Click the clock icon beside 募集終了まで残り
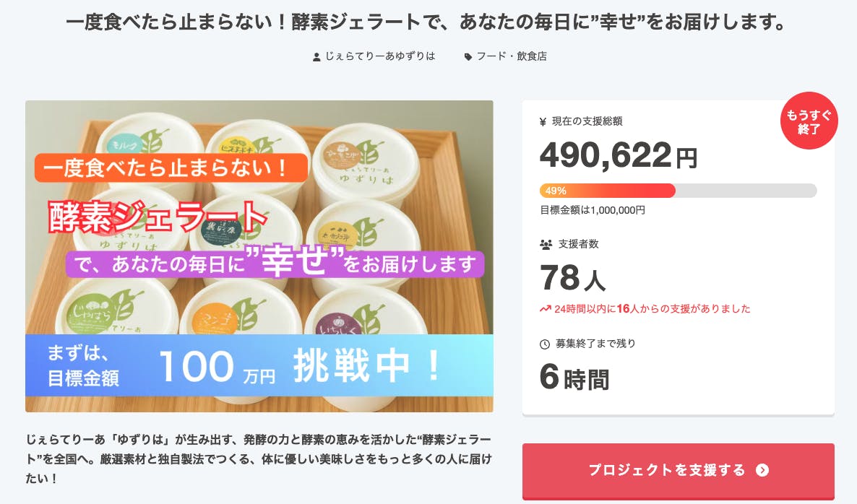The height and width of the screenshot is (504, 857). (x=545, y=344)
